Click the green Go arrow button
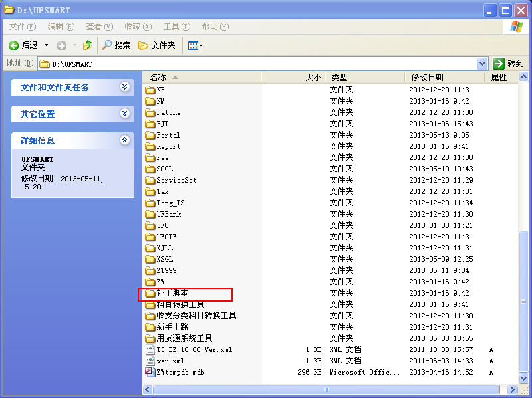Viewport: 532px width, 398px height. coord(498,63)
